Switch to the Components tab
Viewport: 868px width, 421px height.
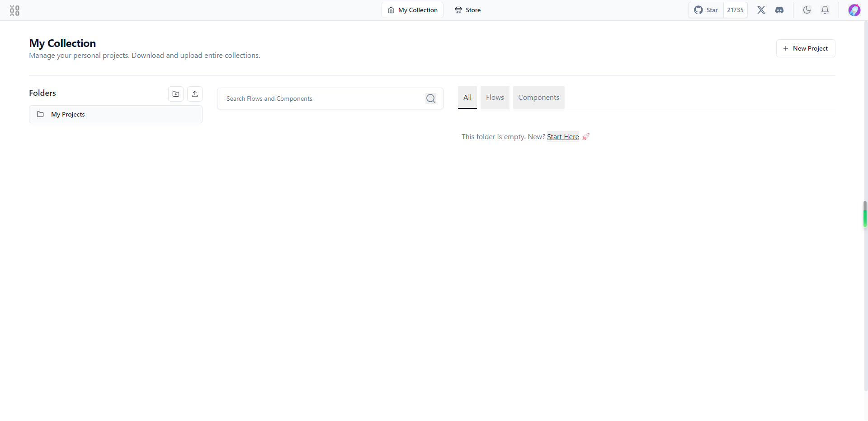[539, 98]
